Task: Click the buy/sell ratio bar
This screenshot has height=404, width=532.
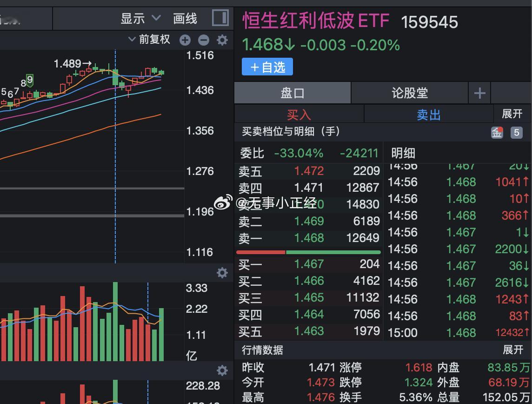Action: pos(308,252)
